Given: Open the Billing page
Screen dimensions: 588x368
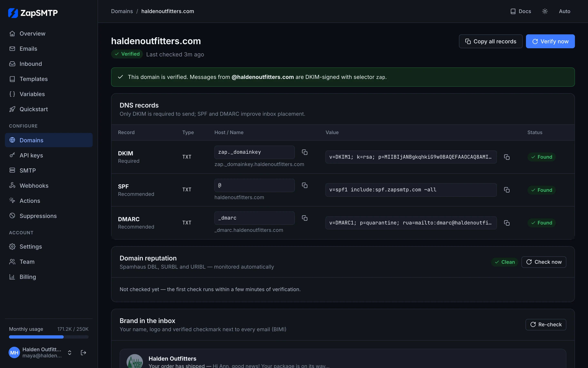Looking at the screenshot, I should [x=49, y=277].
